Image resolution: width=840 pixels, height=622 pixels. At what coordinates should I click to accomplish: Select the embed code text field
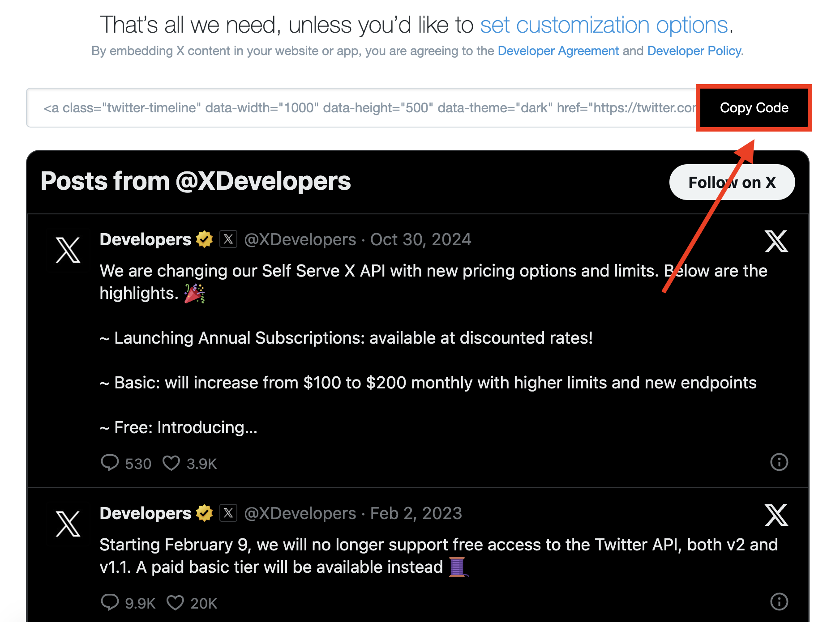point(363,108)
